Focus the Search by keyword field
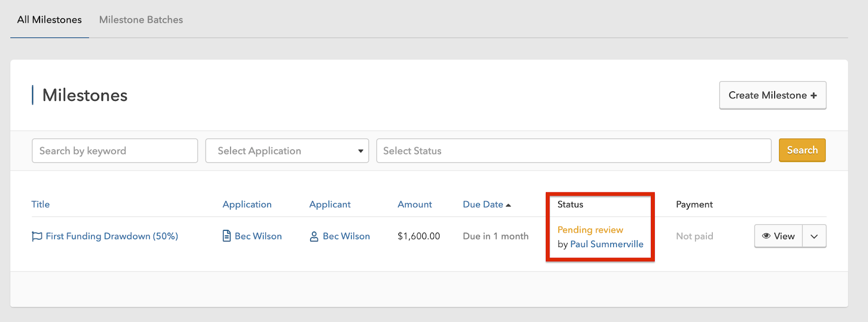This screenshot has height=322, width=868. pos(114,151)
